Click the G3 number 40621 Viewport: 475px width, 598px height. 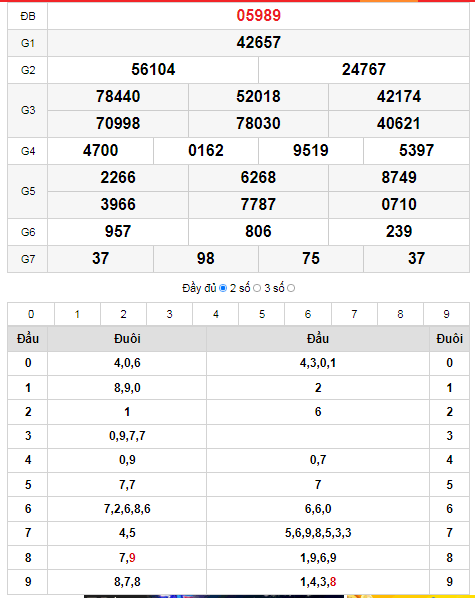tap(399, 124)
